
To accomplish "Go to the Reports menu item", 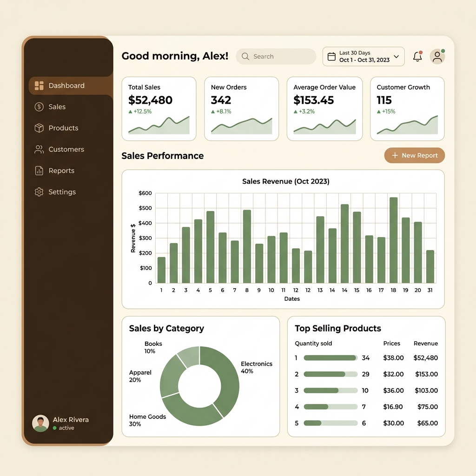I will pos(61,171).
